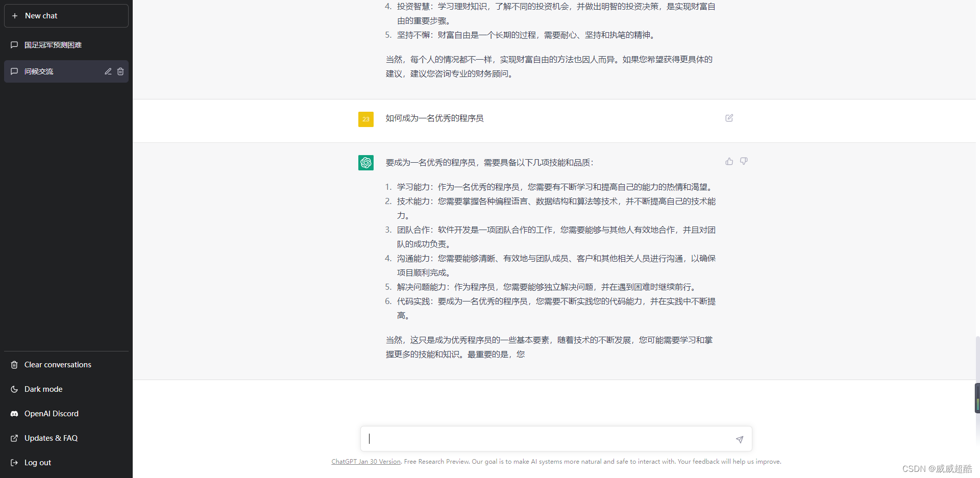Click the ChatGPT logo avatar
This screenshot has height=478, width=980.
click(366, 163)
